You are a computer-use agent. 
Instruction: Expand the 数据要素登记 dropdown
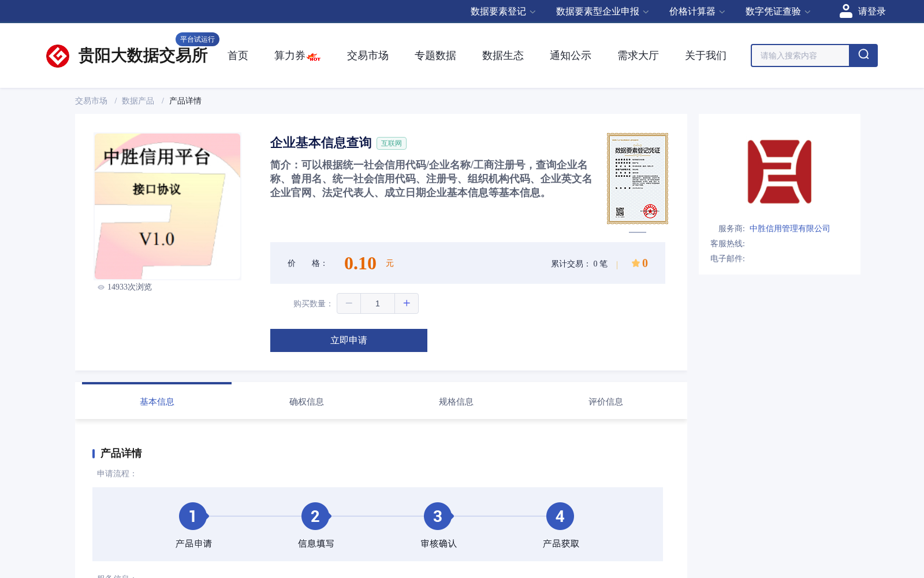tap(503, 12)
